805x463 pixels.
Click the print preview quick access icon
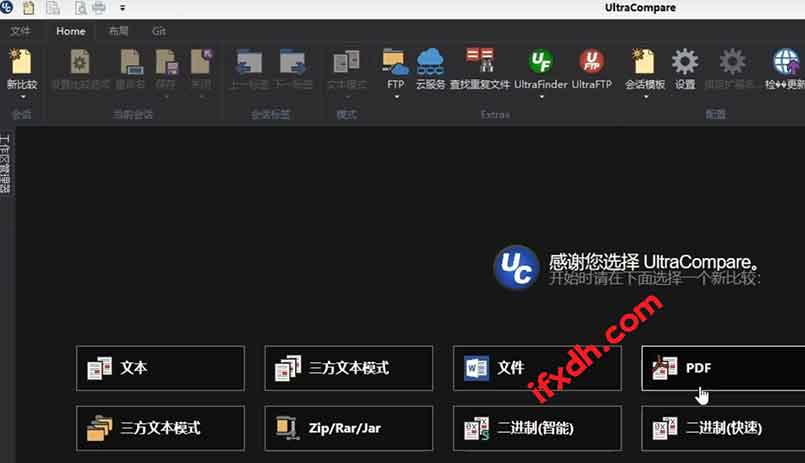[x=81, y=8]
